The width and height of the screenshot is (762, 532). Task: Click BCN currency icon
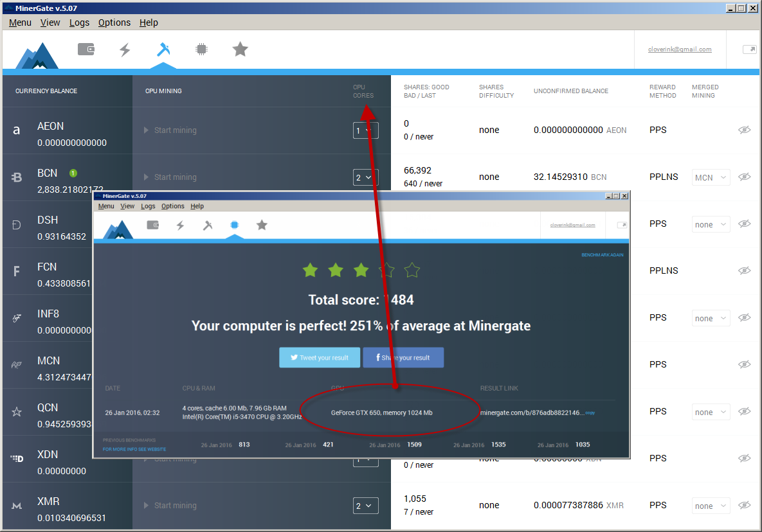tap(17, 178)
